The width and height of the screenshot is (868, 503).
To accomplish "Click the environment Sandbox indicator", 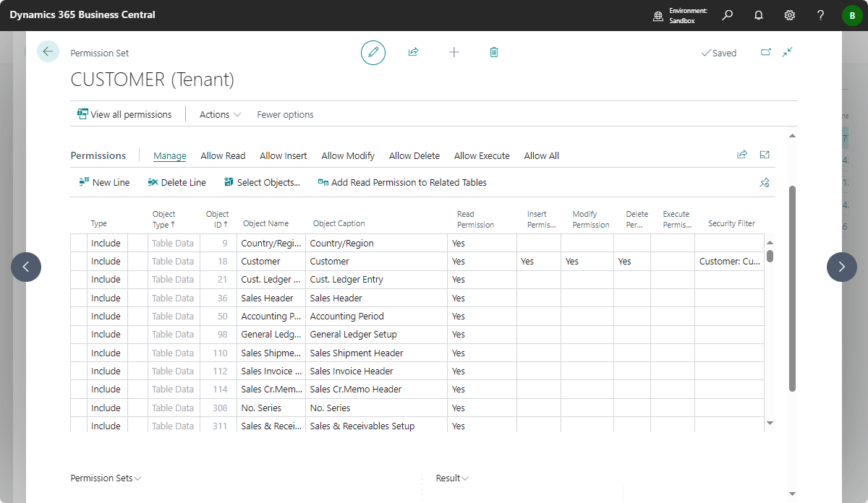I will (x=681, y=15).
